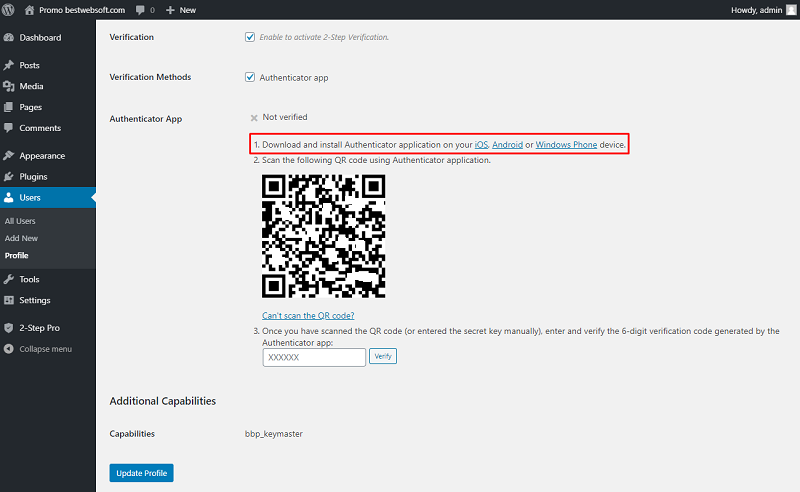The height and width of the screenshot is (492, 800).
Task: Open Add New user submenu
Action: [x=21, y=238]
